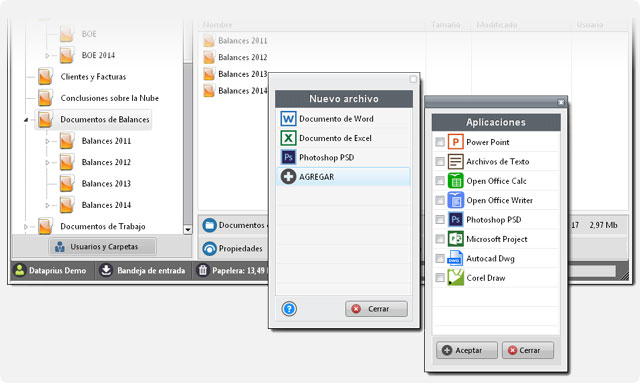640x385 pixels.
Task: Close the Aplicaciones window with X
Action: pos(561,102)
